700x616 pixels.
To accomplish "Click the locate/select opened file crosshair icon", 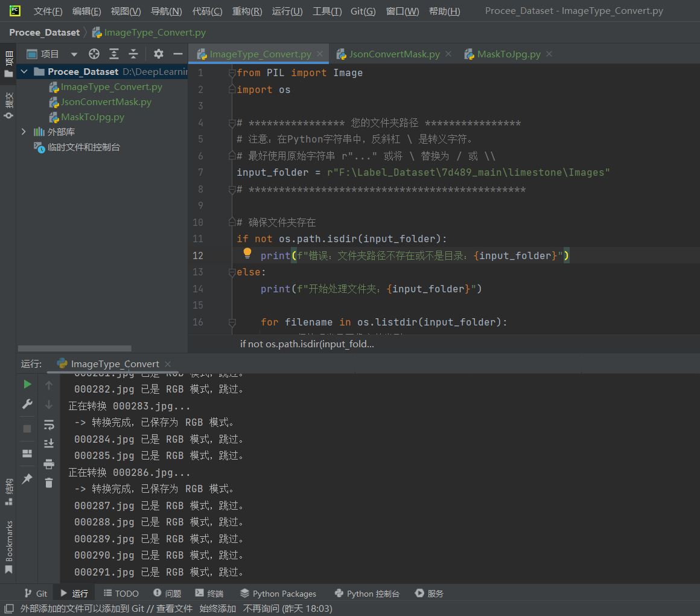I will point(94,54).
